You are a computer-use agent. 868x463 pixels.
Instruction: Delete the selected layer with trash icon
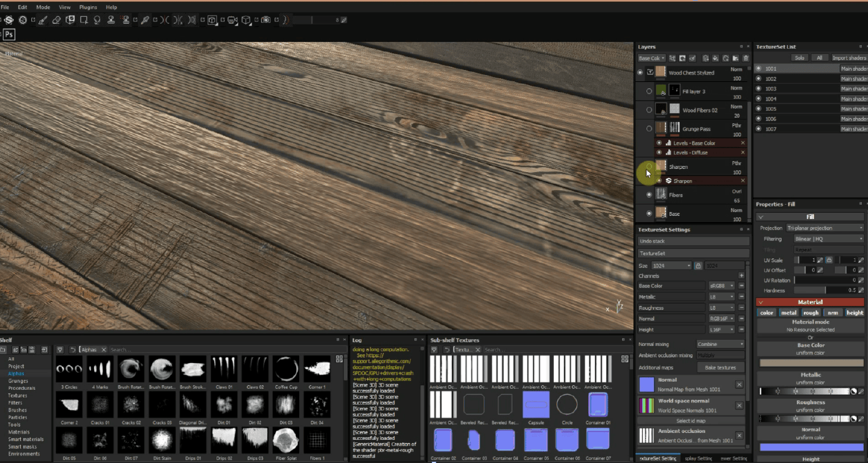(x=745, y=58)
